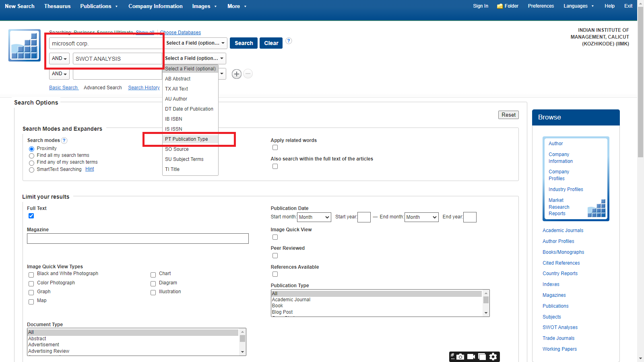The height and width of the screenshot is (362, 644).
Task: Open the Start month dropdown
Action: (314, 217)
